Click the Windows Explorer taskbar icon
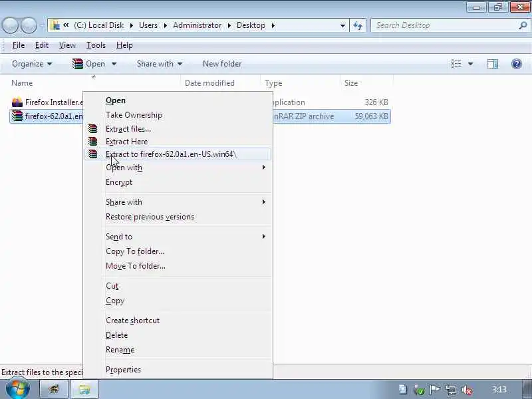This screenshot has width=532, height=399. point(84,389)
